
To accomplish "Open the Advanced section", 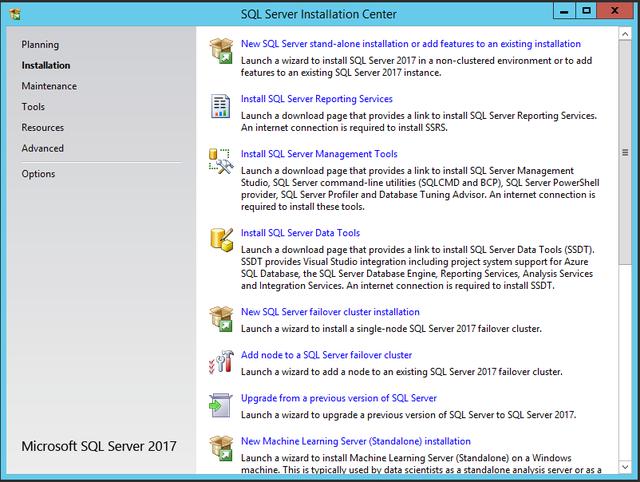I will point(42,149).
